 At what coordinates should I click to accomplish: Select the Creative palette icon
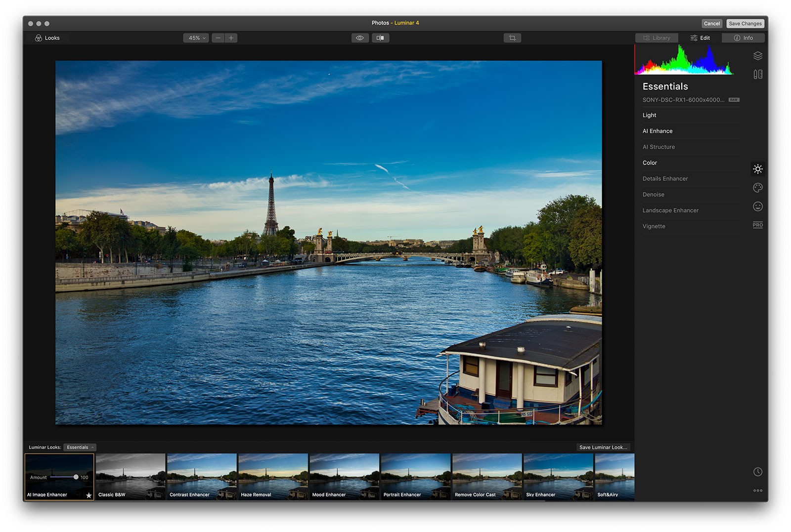tap(757, 188)
